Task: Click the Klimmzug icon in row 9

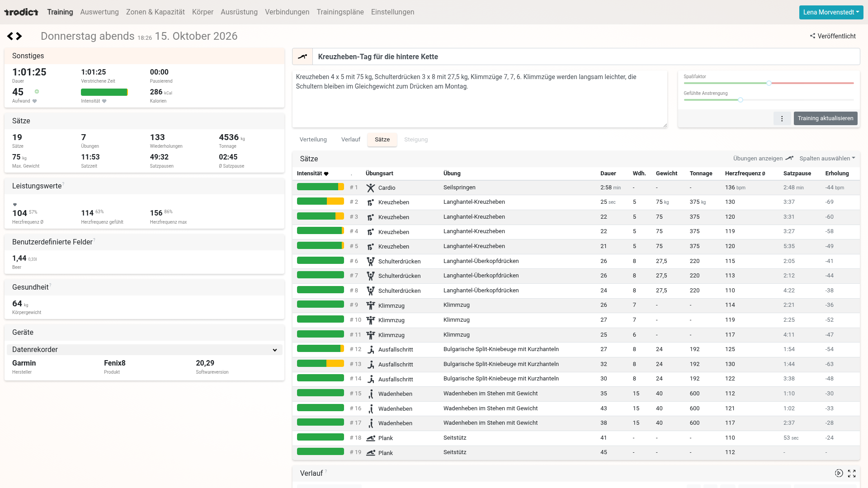Action: (x=371, y=306)
